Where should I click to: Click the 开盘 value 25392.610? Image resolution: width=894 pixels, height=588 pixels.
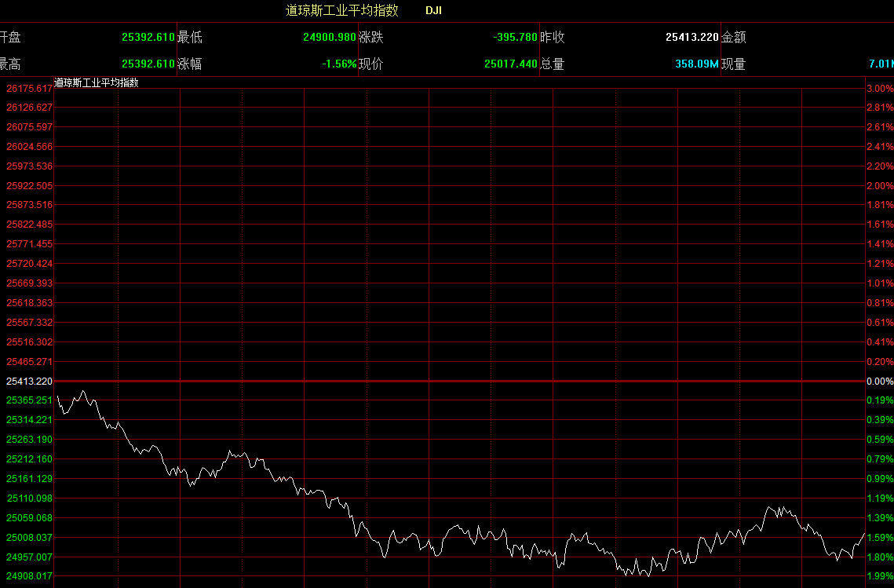tap(148, 37)
